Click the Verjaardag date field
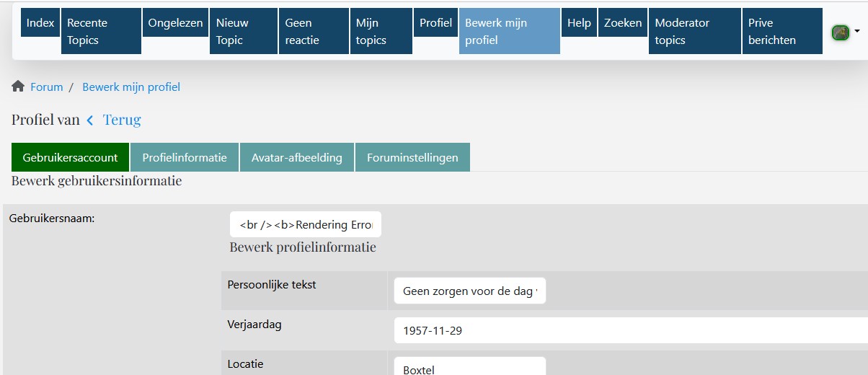Screen dimensions: 868x375 (x=627, y=331)
